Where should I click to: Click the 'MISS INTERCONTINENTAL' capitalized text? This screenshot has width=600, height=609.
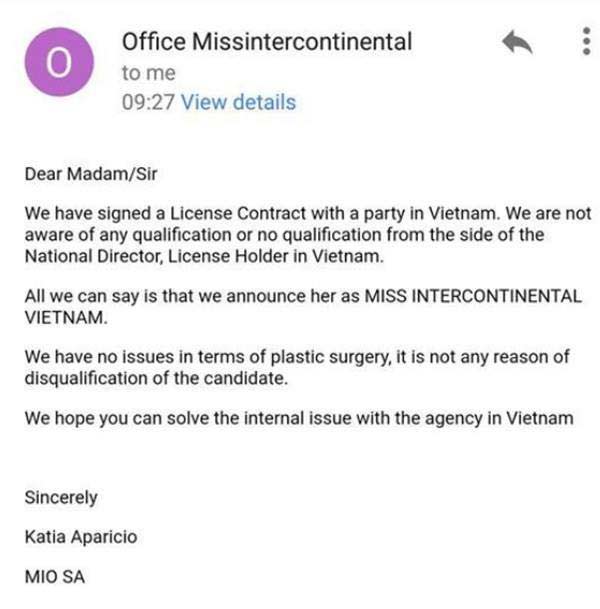pyautogui.click(x=473, y=296)
